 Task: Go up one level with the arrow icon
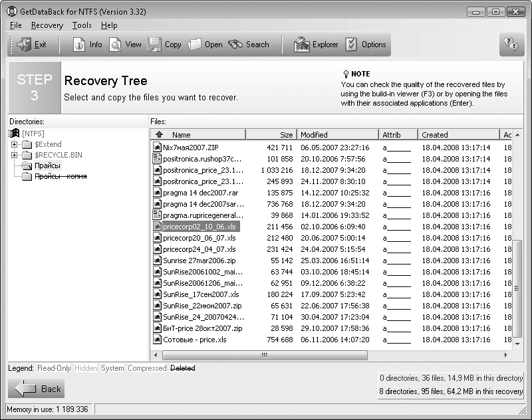[160, 134]
